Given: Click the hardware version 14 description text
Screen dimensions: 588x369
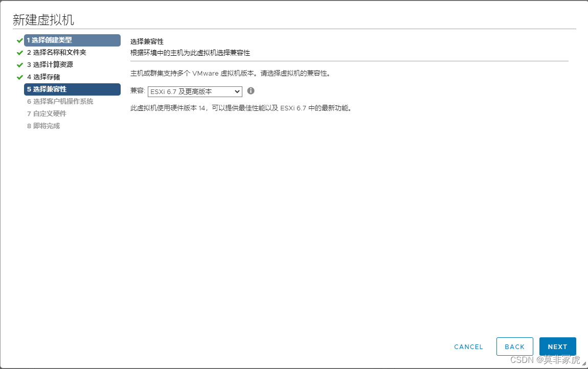Looking at the screenshot, I should point(241,108).
